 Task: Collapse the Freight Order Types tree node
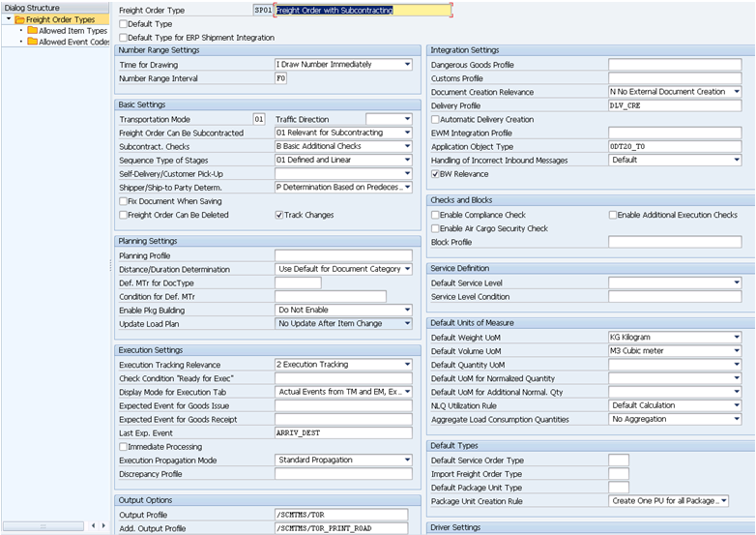click(x=7, y=18)
